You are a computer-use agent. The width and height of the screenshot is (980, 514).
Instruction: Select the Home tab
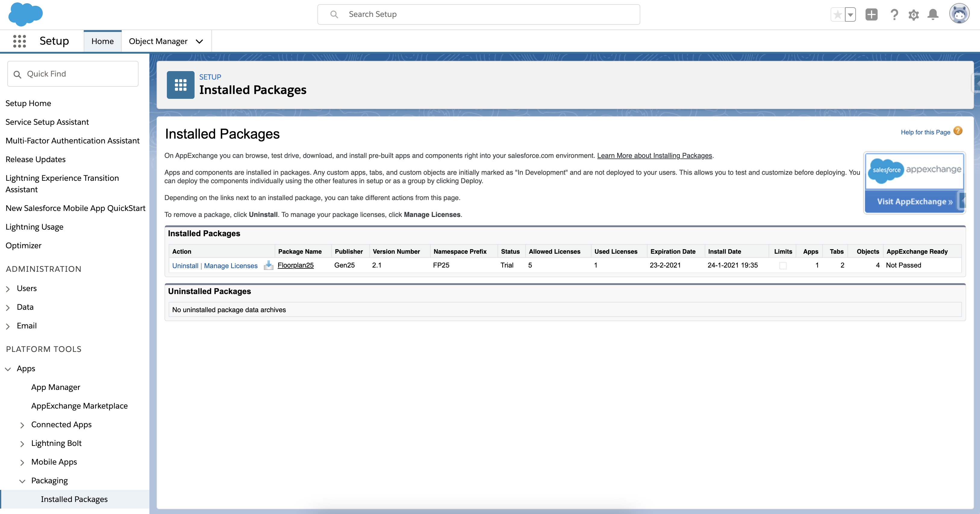[102, 41]
